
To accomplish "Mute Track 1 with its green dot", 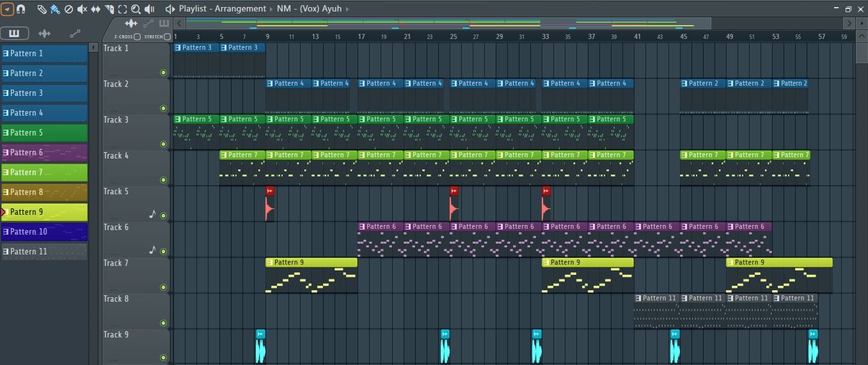I will pos(163,73).
